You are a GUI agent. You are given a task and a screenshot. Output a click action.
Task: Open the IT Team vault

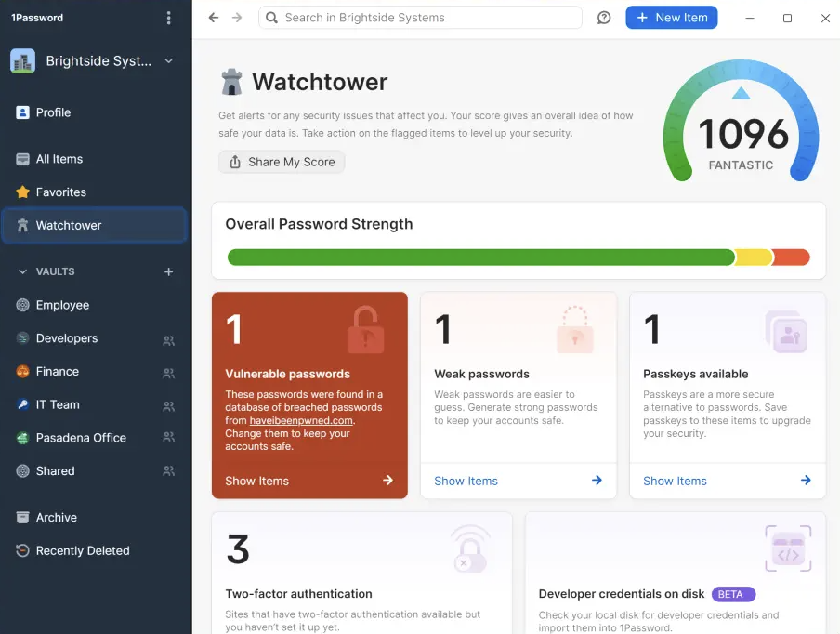pyautogui.click(x=95, y=404)
